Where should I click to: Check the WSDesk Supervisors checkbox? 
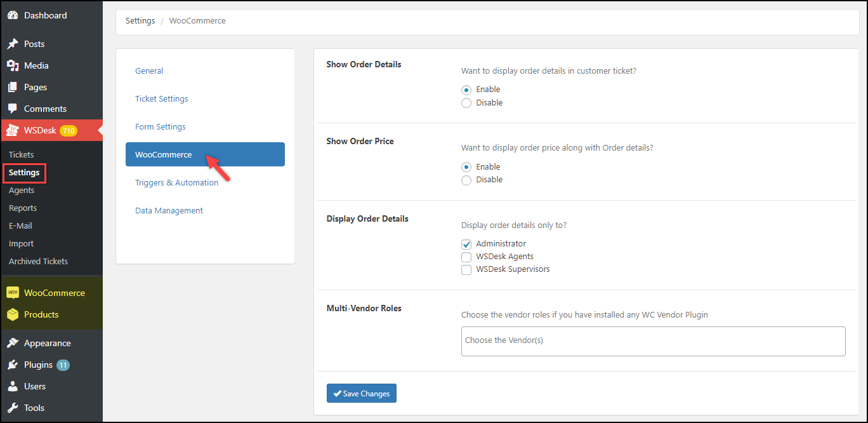point(466,269)
